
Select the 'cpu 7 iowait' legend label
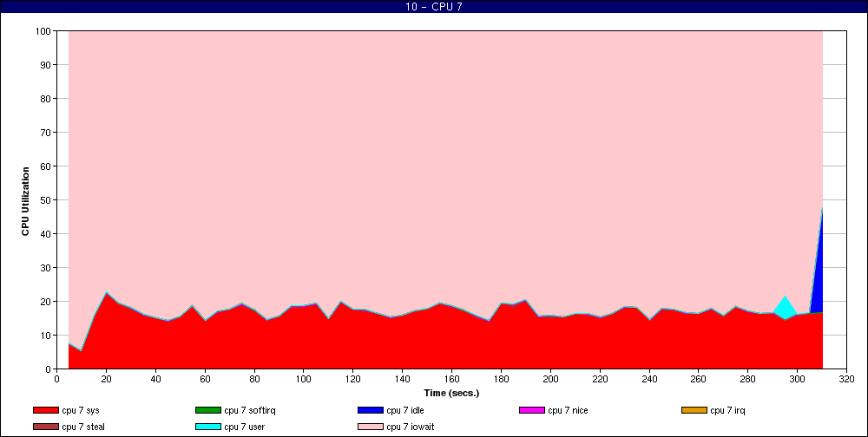(411, 427)
